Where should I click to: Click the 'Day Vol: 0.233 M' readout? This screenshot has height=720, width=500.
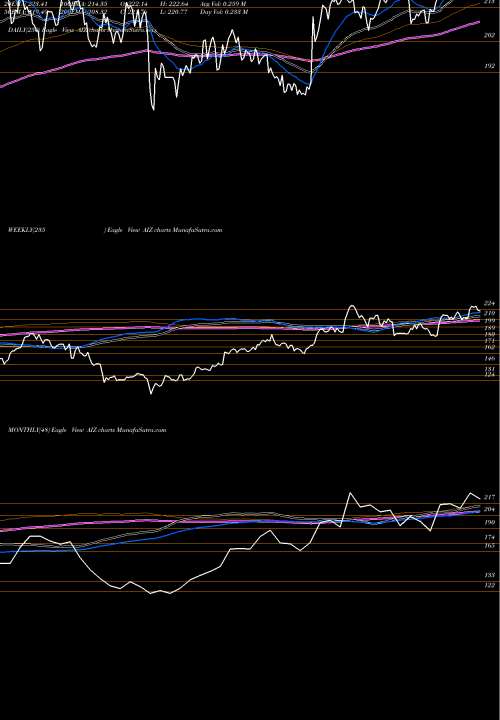[224, 12]
